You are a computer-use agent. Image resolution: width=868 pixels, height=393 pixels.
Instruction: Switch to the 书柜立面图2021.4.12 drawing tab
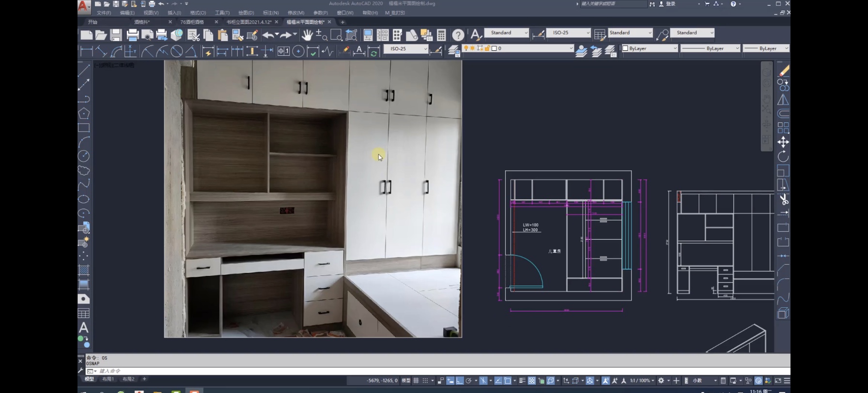point(249,22)
